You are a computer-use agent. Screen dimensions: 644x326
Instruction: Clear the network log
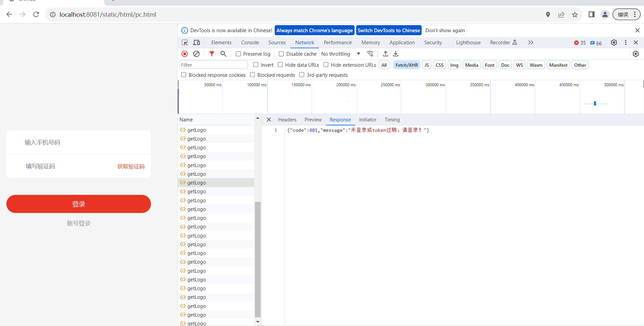[197, 54]
